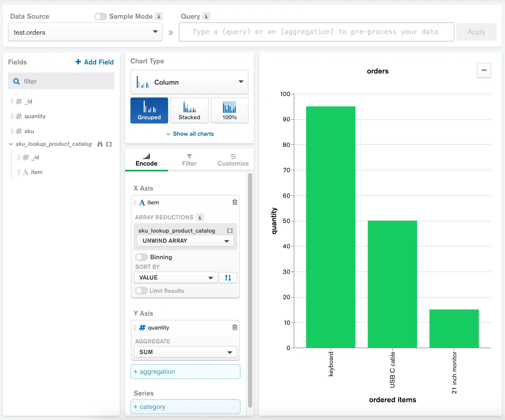
Task: Switch to the Filter tab
Action: [x=189, y=160]
